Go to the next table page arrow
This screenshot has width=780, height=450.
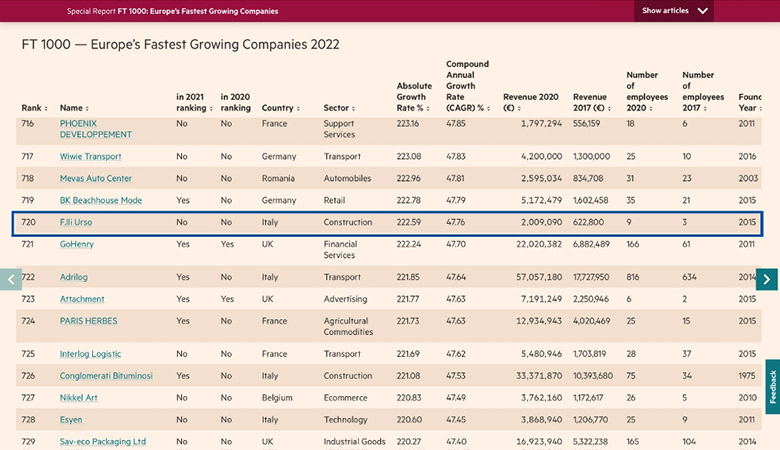point(767,279)
